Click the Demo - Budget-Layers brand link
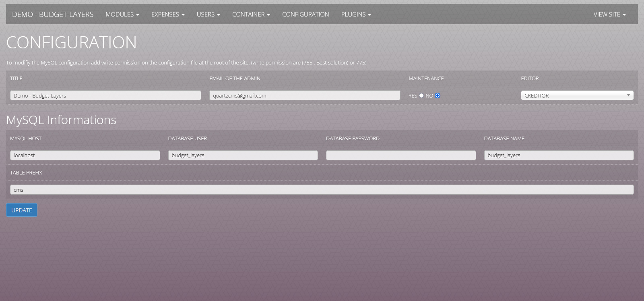The height and width of the screenshot is (301, 644). [53, 15]
